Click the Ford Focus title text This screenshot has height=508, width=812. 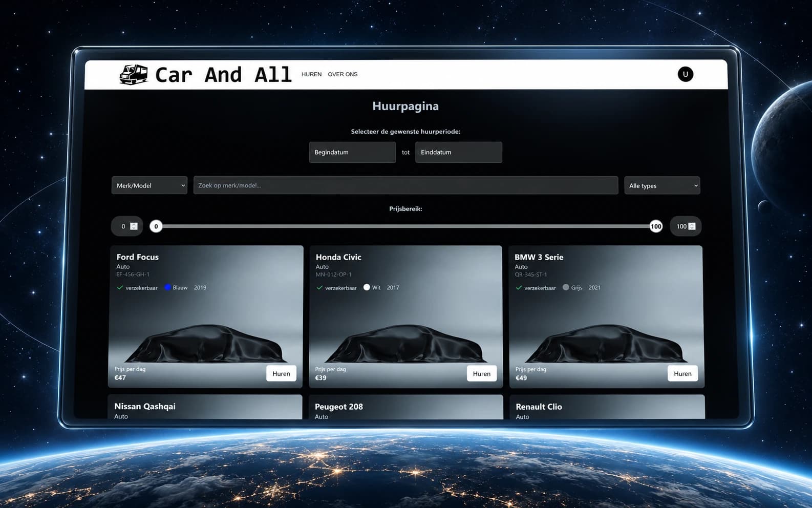[137, 257]
